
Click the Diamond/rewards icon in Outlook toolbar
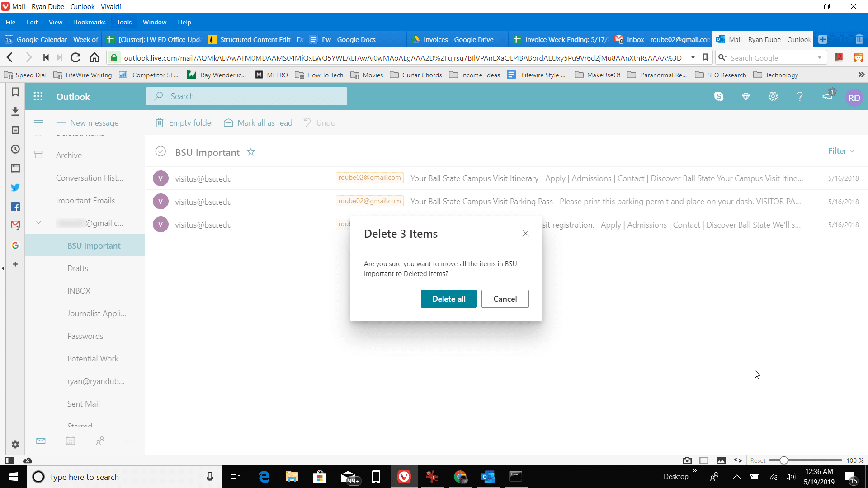(746, 97)
